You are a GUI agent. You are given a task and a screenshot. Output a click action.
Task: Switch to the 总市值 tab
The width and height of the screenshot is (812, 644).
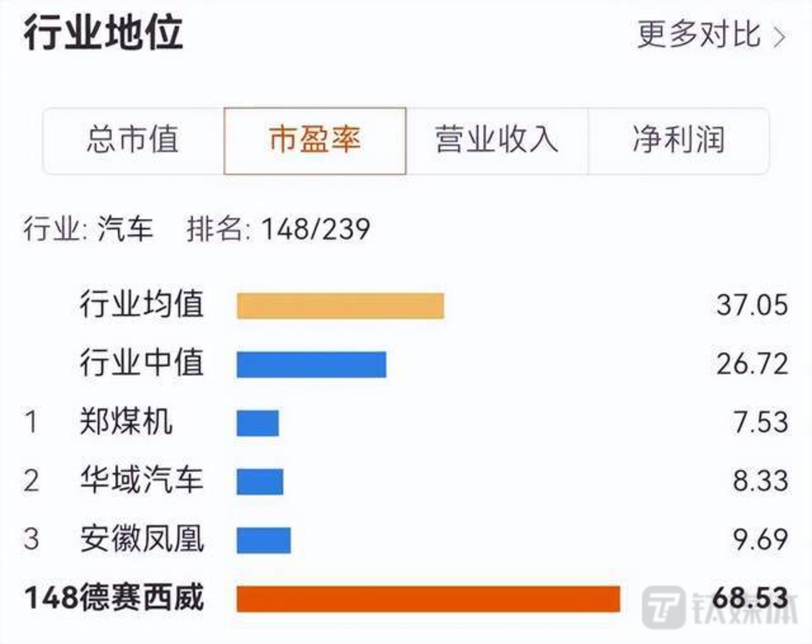coord(133,140)
